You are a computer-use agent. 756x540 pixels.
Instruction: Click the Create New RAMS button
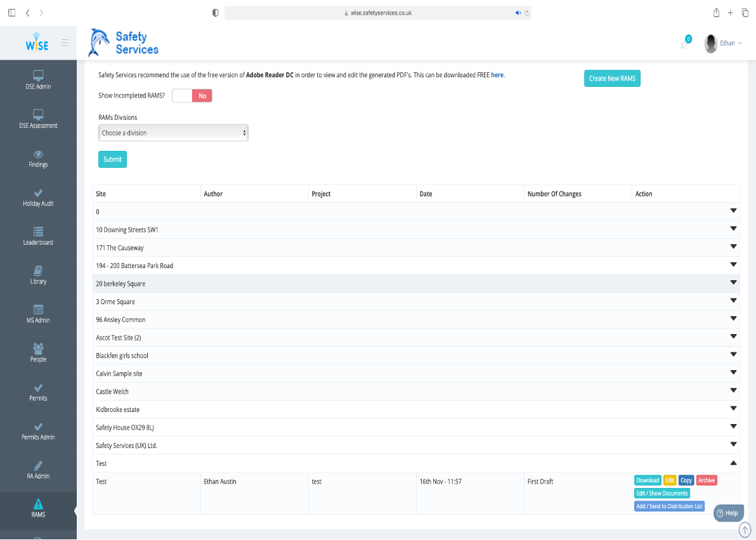pos(612,79)
